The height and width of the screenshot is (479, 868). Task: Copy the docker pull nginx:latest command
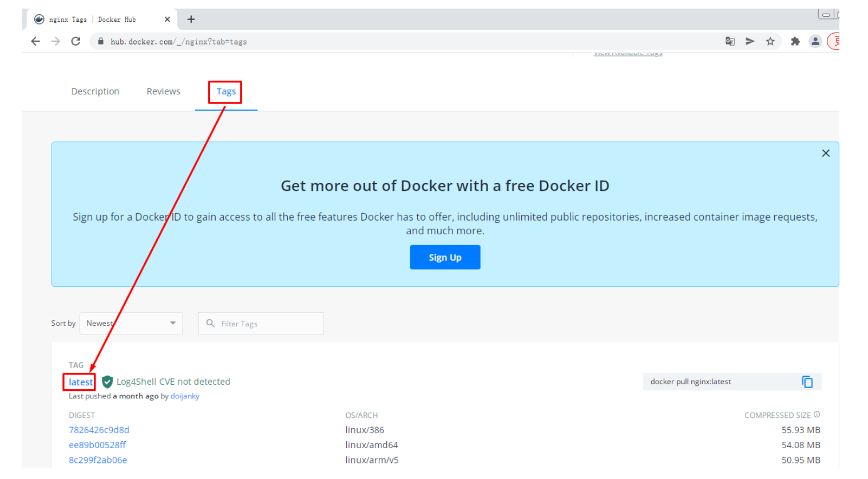click(807, 382)
